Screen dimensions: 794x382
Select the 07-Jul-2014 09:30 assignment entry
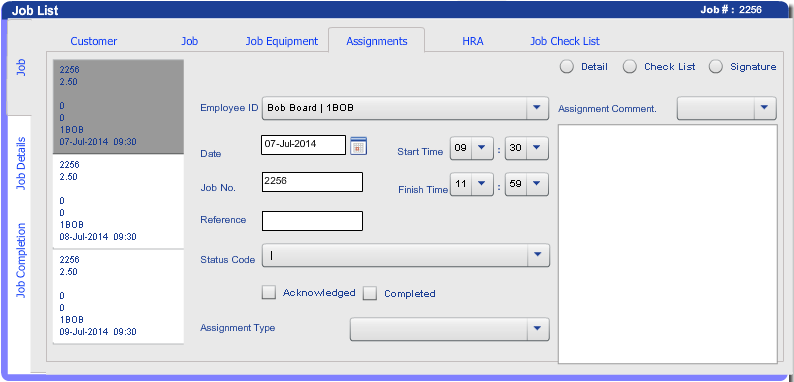(118, 106)
